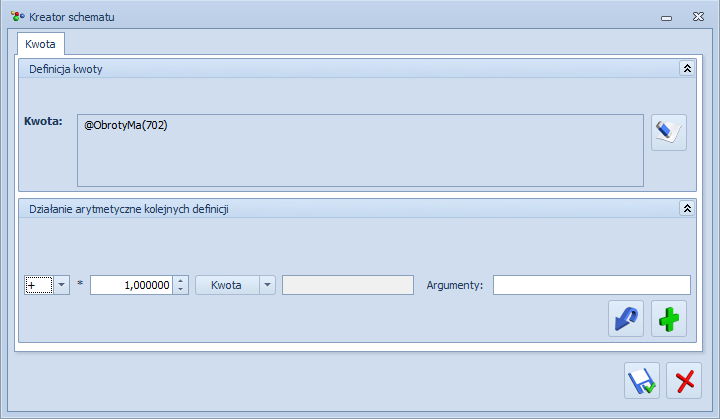Click the Kreator schematu app icon

pos(17,17)
